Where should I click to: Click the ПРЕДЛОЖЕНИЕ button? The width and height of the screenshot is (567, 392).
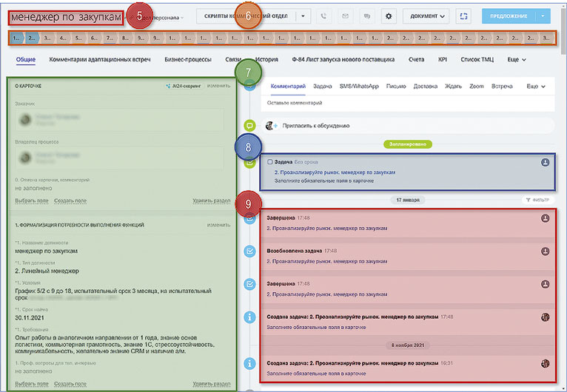pos(509,16)
